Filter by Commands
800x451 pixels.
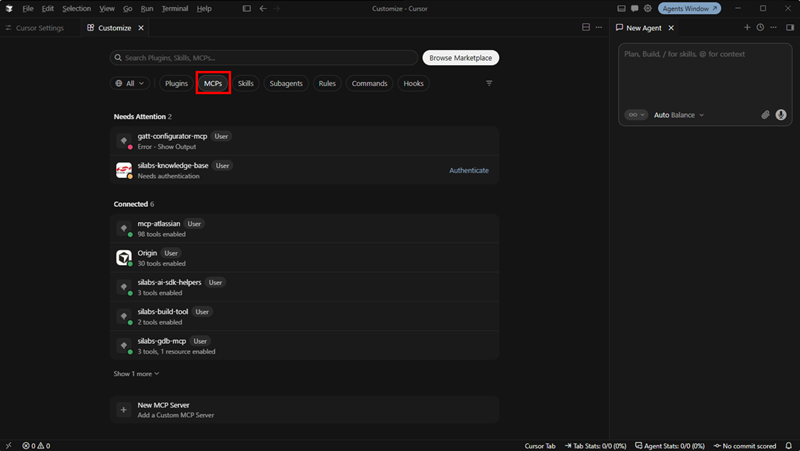(x=369, y=83)
